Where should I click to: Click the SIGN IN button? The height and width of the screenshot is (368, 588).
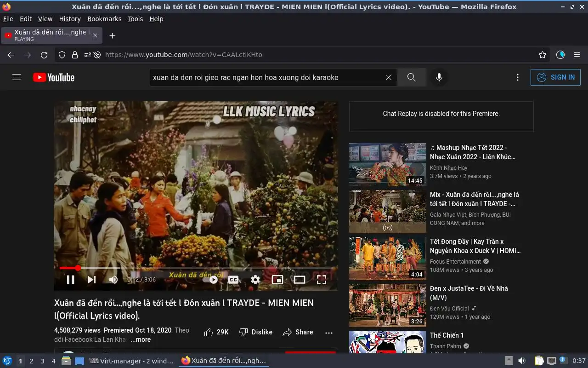pyautogui.click(x=555, y=77)
